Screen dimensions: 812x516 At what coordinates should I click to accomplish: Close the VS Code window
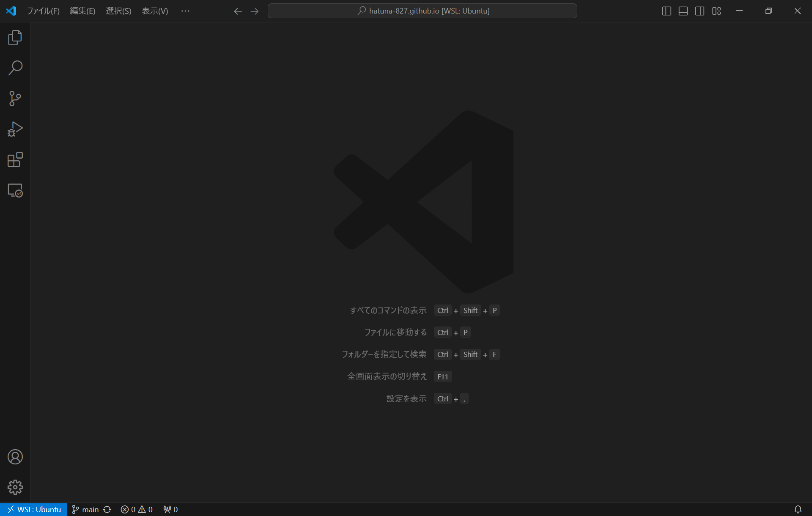(x=798, y=11)
